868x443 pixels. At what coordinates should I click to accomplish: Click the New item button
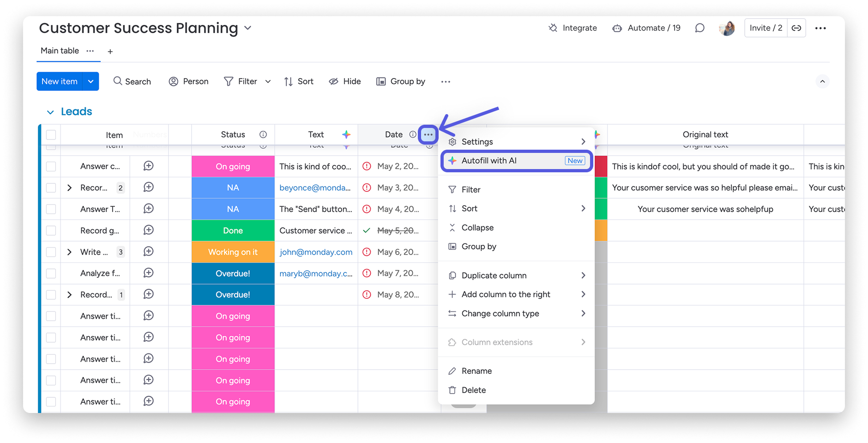60,82
